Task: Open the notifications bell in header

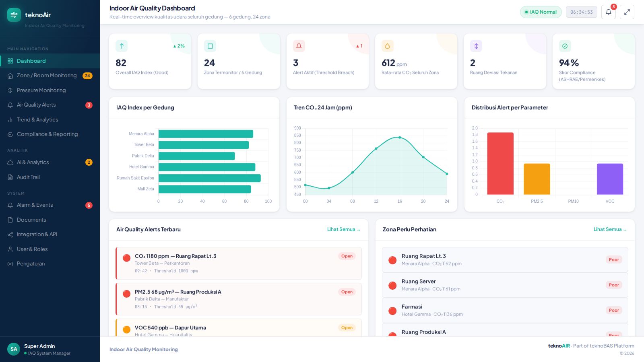Action: coord(609,12)
